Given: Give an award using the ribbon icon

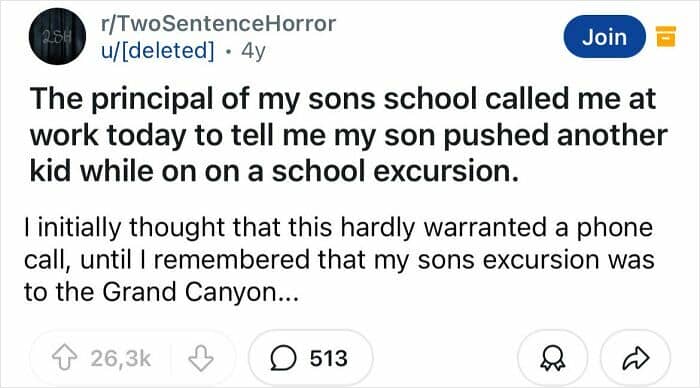Looking at the screenshot, I should (x=552, y=359).
